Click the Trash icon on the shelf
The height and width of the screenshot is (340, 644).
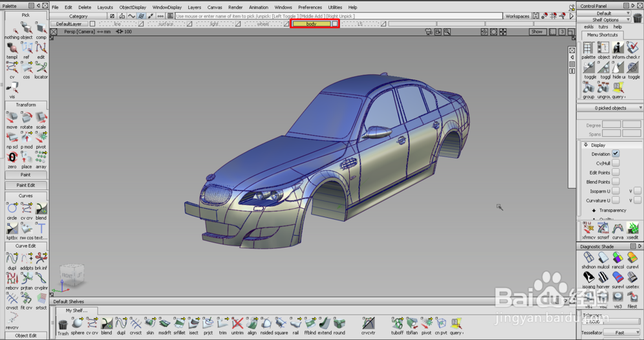pos(63,324)
